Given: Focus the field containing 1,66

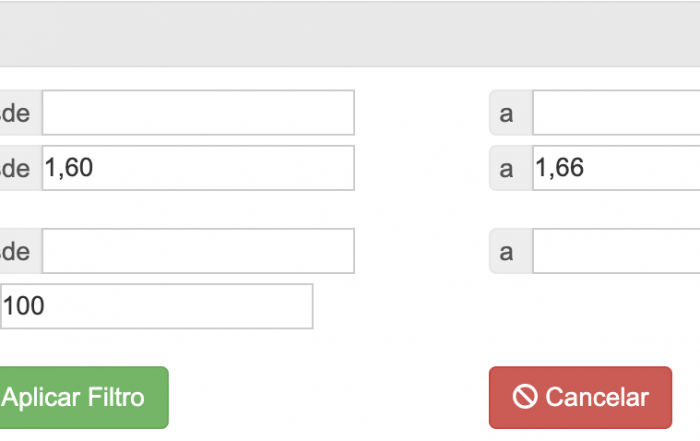Looking at the screenshot, I should tap(617, 168).
